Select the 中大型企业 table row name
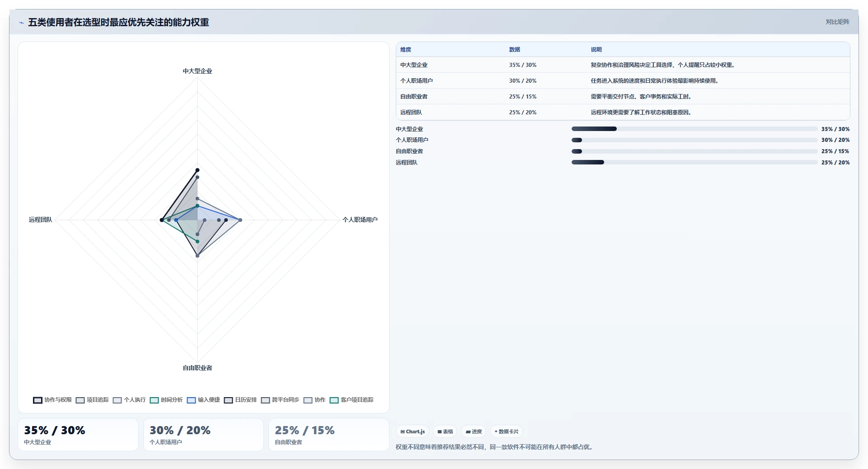 click(414, 65)
